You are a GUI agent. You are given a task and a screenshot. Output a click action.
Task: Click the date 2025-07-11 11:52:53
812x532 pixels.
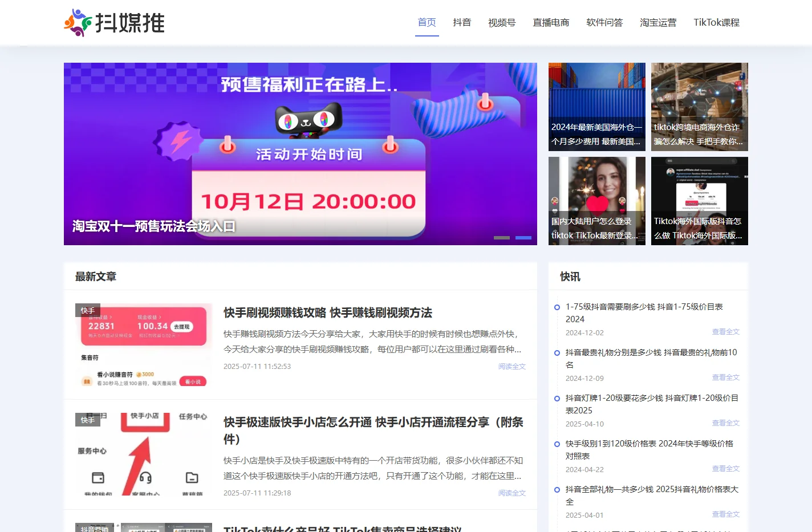tap(257, 367)
